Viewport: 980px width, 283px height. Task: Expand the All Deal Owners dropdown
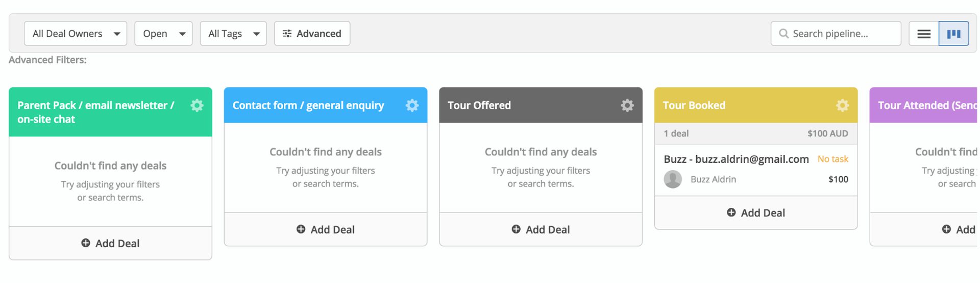pos(76,34)
